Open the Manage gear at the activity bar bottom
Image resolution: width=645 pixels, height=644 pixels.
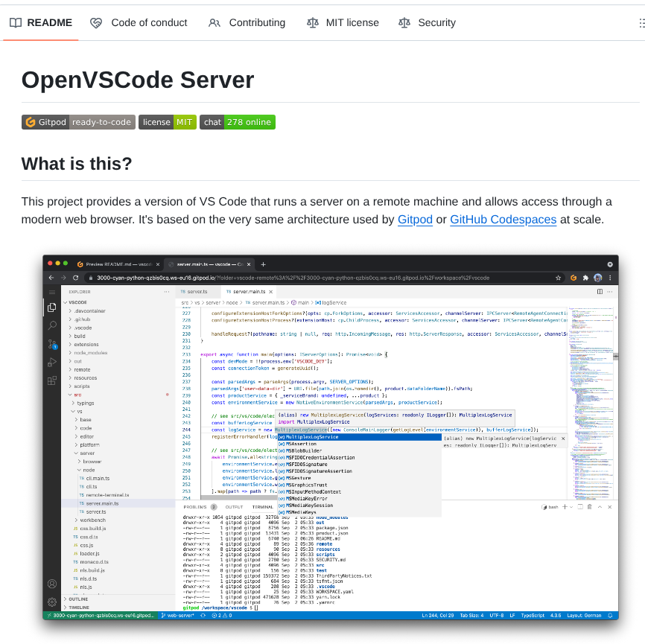51,602
